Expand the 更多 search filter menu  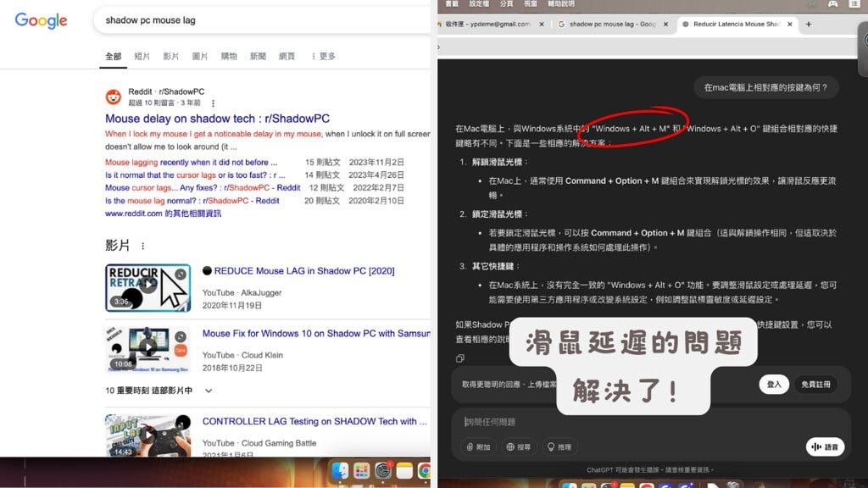pyautogui.click(x=323, y=57)
